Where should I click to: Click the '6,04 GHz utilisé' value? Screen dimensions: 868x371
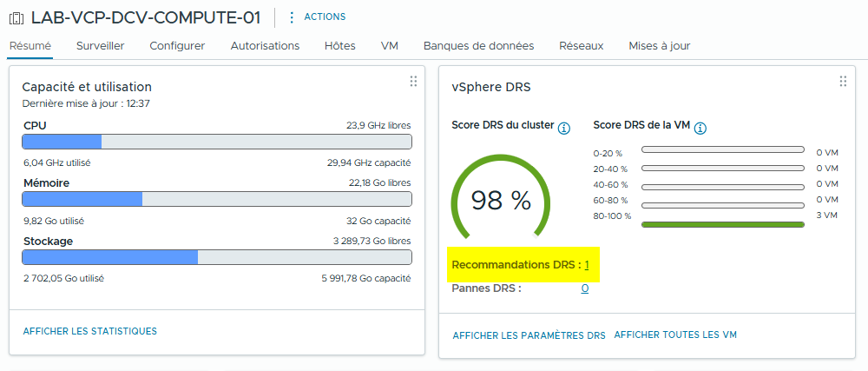[57, 162]
